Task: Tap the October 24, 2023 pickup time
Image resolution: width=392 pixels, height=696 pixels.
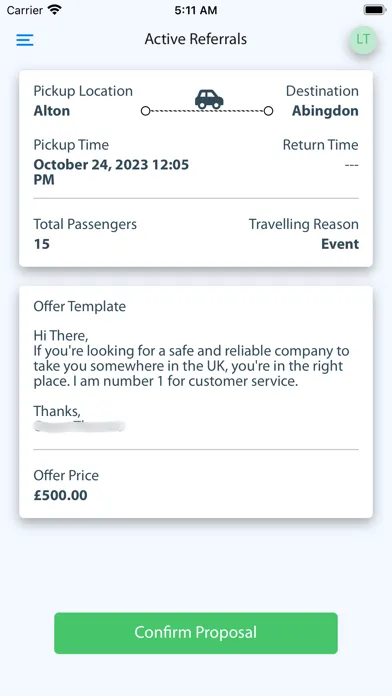Action: click(x=111, y=172)
